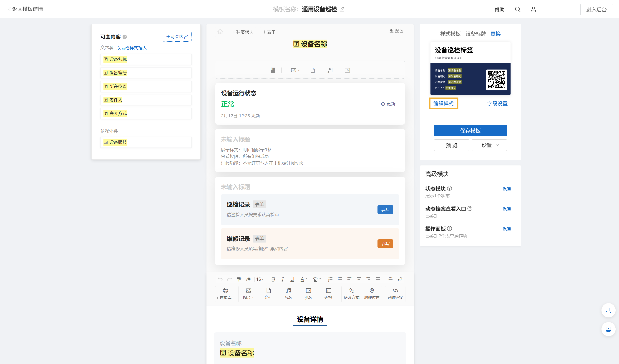Image resolution: width=619 pixels, height=364 pixels.
Task: Insert 视频 video in bottom toolbar
Action: 308,294
